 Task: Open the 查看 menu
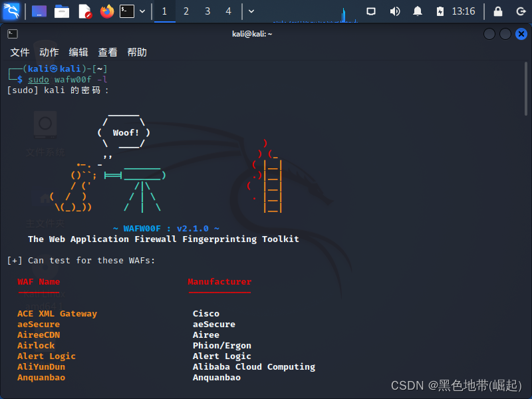tap(108, 53)
